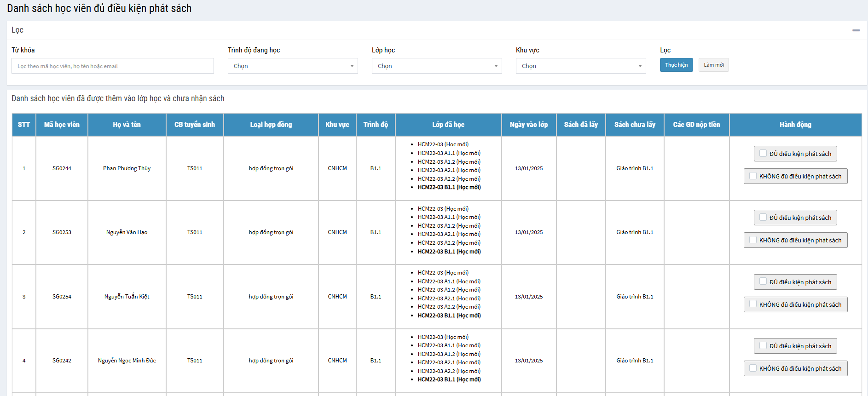Click the Ngày vào lớp column header
This screenshot has height=396, width=868.
pyautogui.click(x=528, y=125)
